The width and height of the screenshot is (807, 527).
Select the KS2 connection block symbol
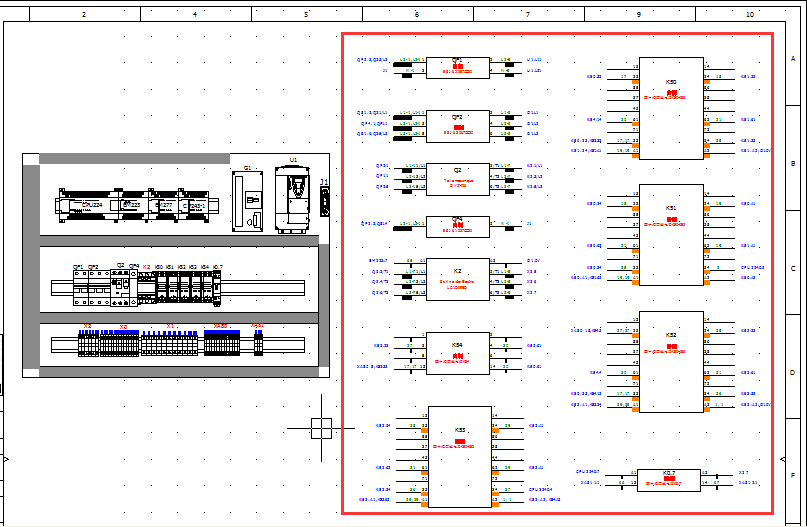coord(671,362)
